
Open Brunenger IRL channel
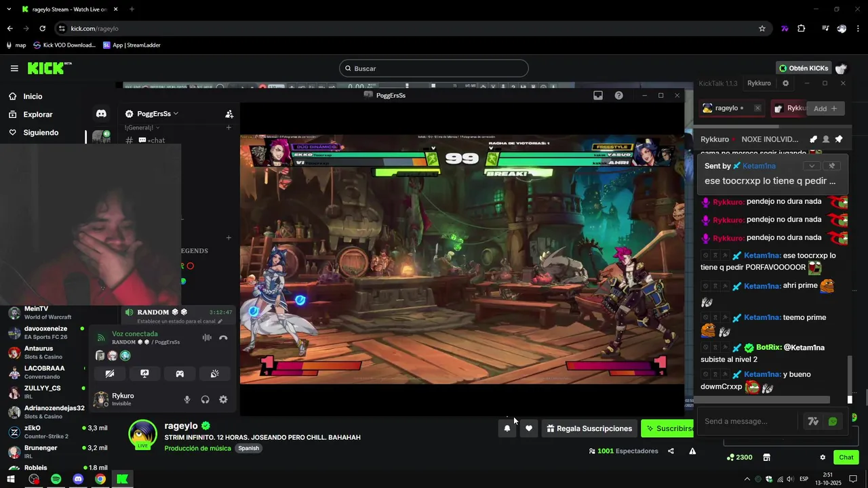coord(57,452)
